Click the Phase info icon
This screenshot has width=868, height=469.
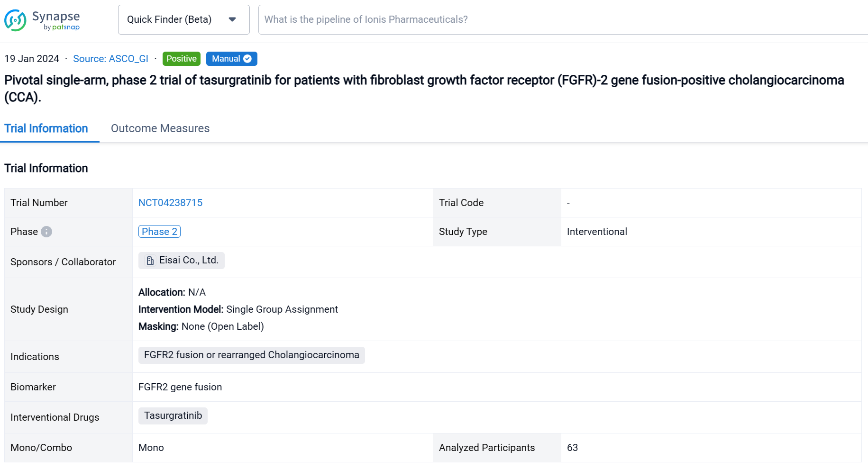[x=46, y=232]
